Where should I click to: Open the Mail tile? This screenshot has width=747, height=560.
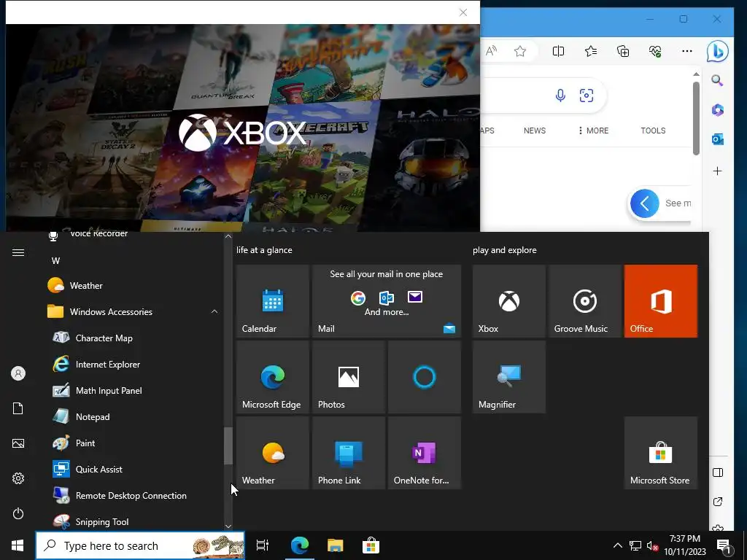pos(387,301)
